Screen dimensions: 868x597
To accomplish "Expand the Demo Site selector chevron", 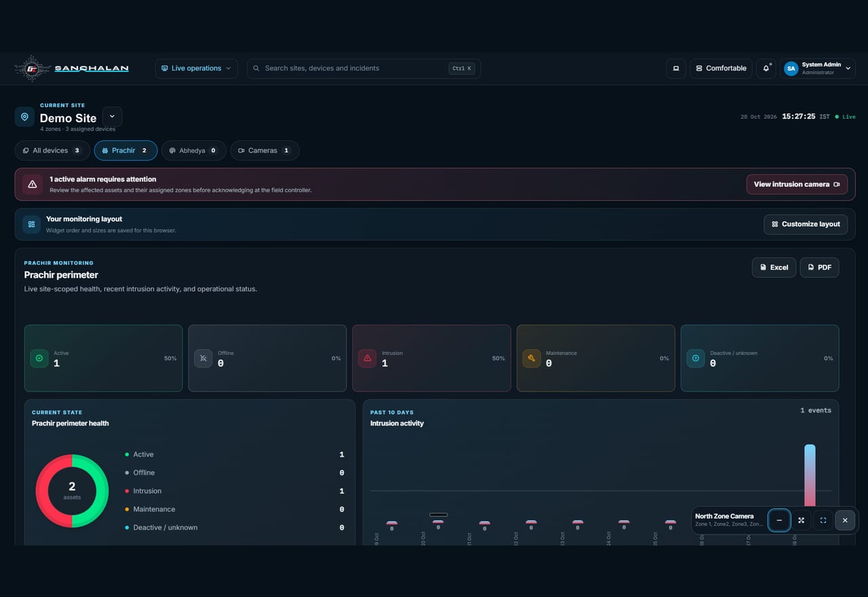I will [x=113, y=117].
